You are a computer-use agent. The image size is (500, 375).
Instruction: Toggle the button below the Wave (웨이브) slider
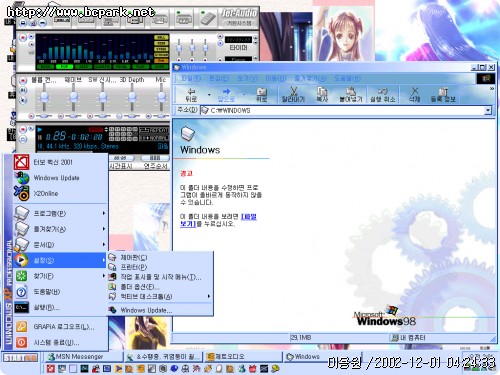(x=61, y=116)
